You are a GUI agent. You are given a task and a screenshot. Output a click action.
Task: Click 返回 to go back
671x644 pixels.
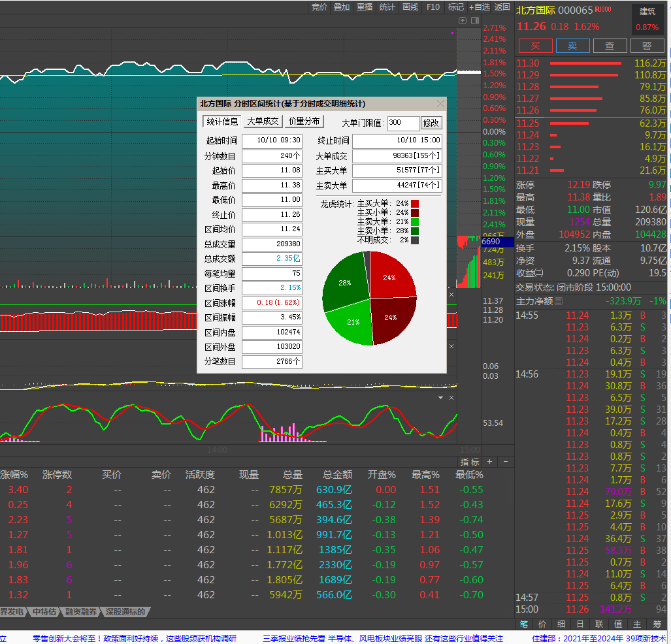pos(502,7)
